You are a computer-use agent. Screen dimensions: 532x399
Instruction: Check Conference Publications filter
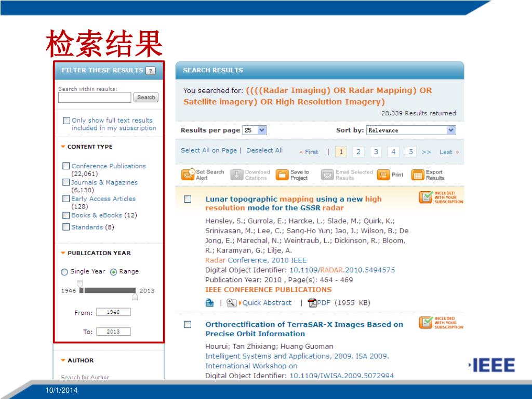tap(66, 166)
